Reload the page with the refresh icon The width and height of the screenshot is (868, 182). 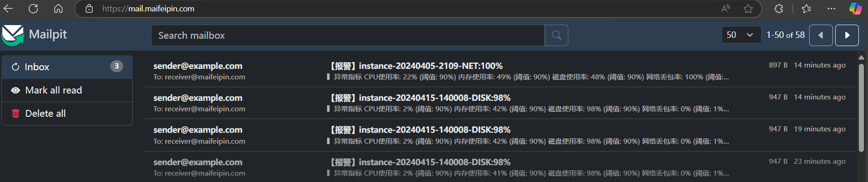(33, 9)
